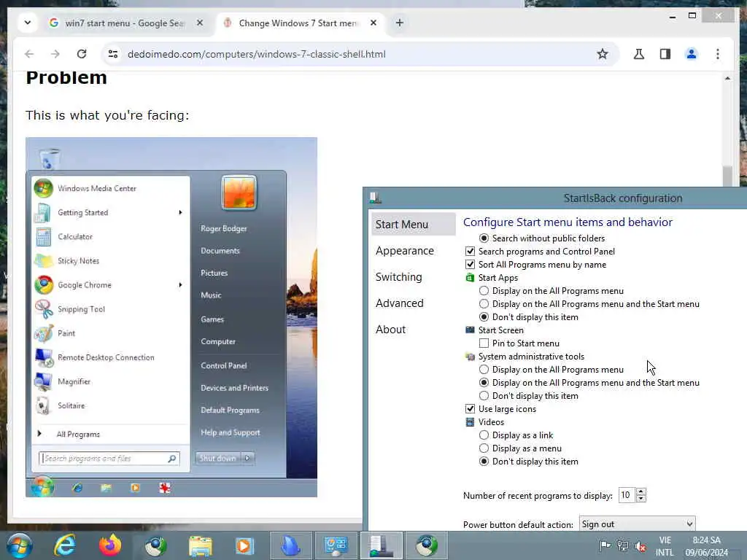The image size is (747, 560).
Task: Select Start Menu section in StartIsBack
Action: (413, 225)
